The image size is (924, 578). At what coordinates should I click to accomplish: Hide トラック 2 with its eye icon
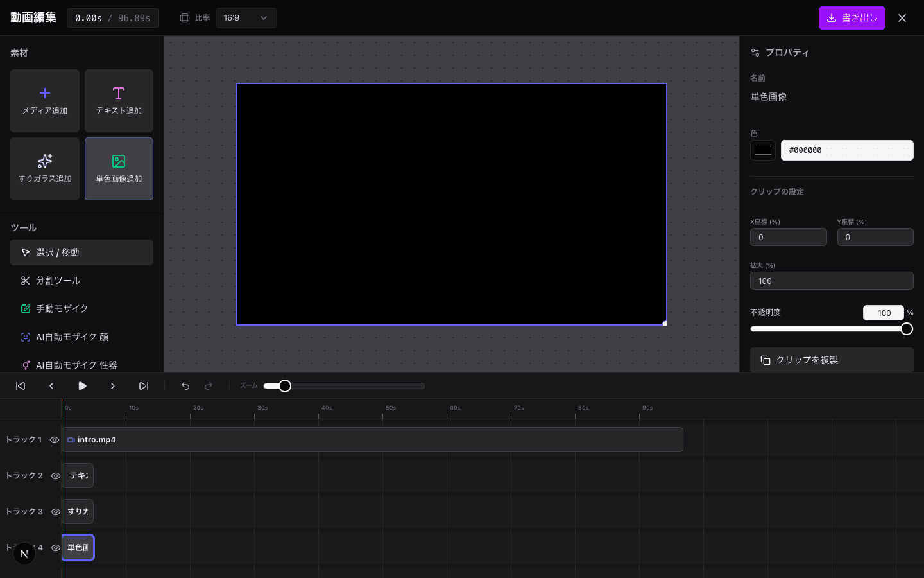coord(55,476)
